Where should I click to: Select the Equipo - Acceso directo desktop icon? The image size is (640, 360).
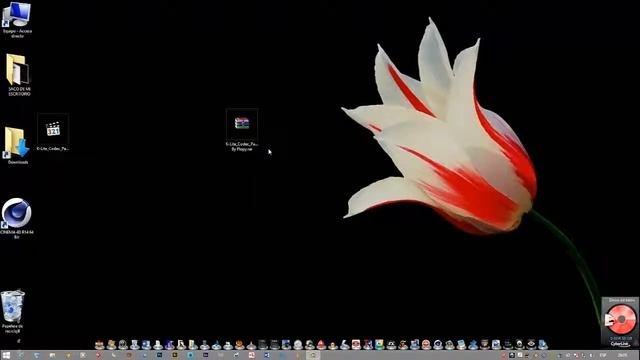click(17, 19)
